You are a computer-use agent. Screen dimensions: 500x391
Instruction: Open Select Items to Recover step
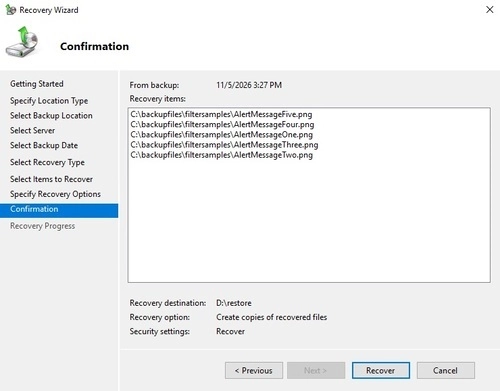click(x=51, y=179)
